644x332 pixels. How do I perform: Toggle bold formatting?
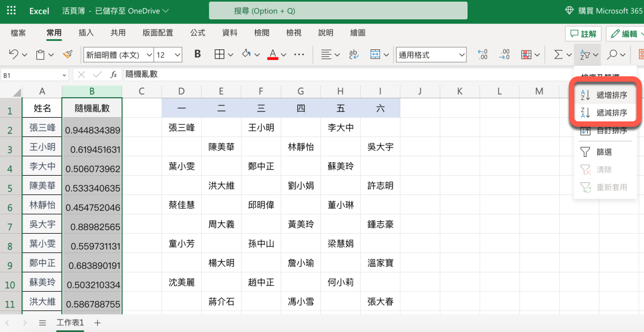(197, 54)
